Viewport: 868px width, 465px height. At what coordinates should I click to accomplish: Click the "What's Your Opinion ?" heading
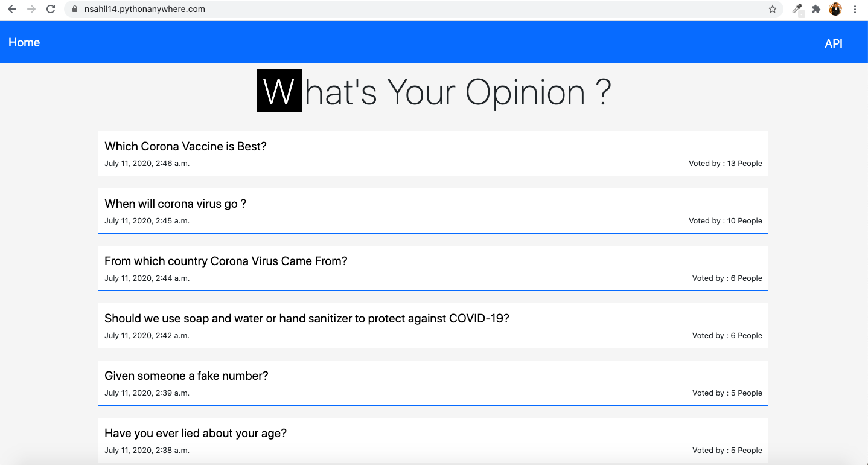coord(434,92)
